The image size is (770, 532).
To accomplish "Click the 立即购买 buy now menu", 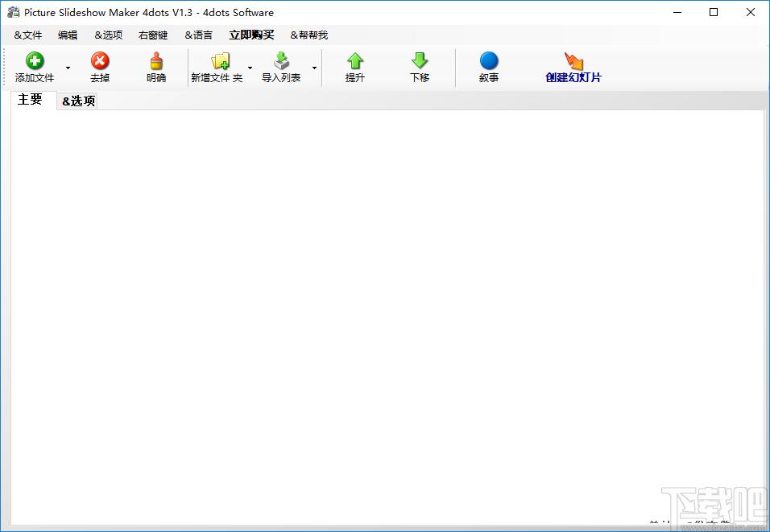I will point(251,35).
